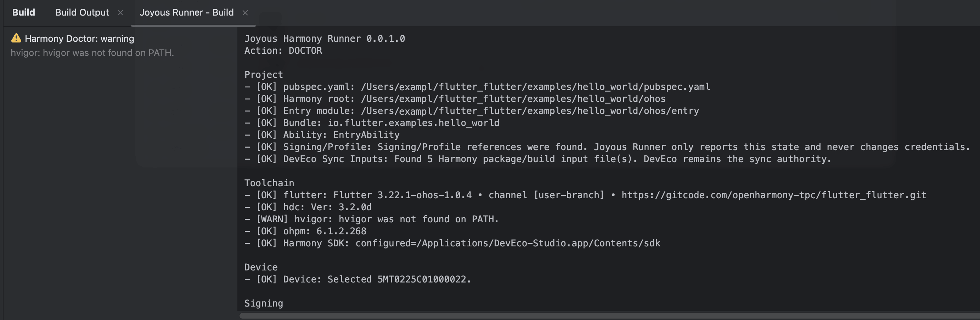The image size is (980, 320).
Task: Click the [WARN] hvigor console line
Action: (371, 219)
